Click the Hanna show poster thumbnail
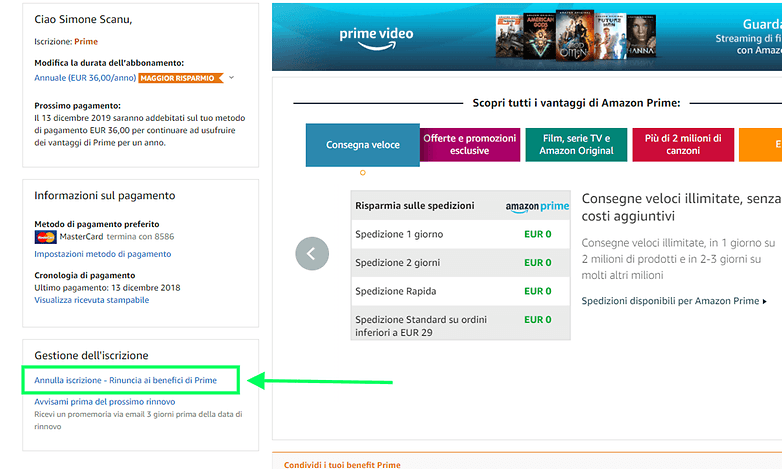The width and height of the screenshot is (782, 469). click(641, 36)
